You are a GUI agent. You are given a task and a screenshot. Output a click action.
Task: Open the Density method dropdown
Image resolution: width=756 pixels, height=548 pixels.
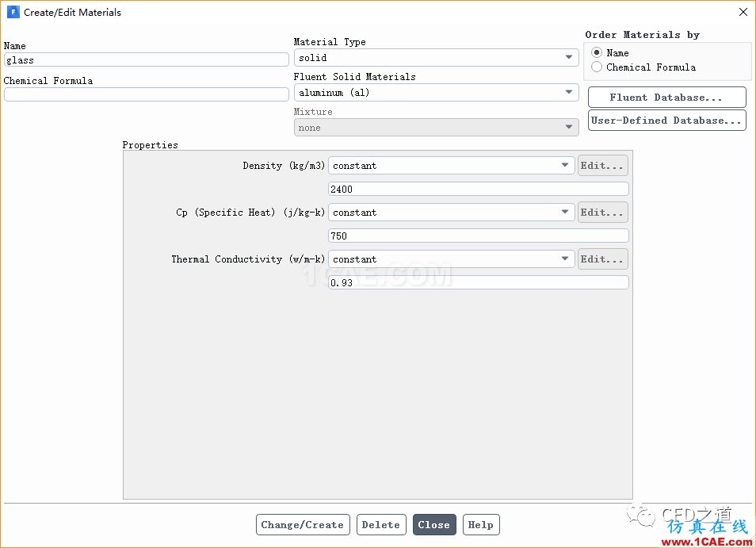452,166
